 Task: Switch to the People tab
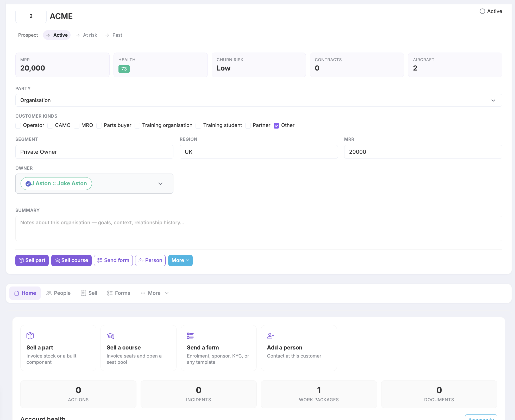click(x=58, y=293)
